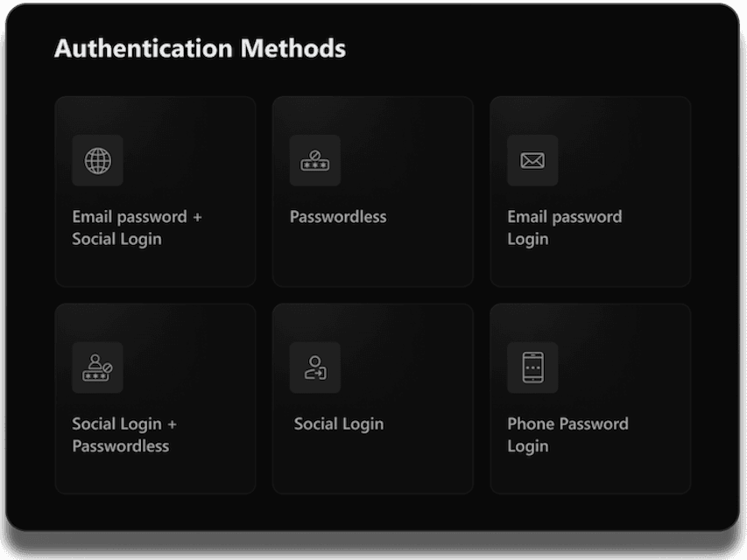Click the envelope icon for Email password Login
The image size is (747, 560).
click(x=532, y=160)
